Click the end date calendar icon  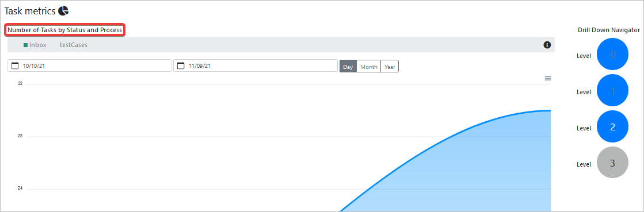[181, 65]
